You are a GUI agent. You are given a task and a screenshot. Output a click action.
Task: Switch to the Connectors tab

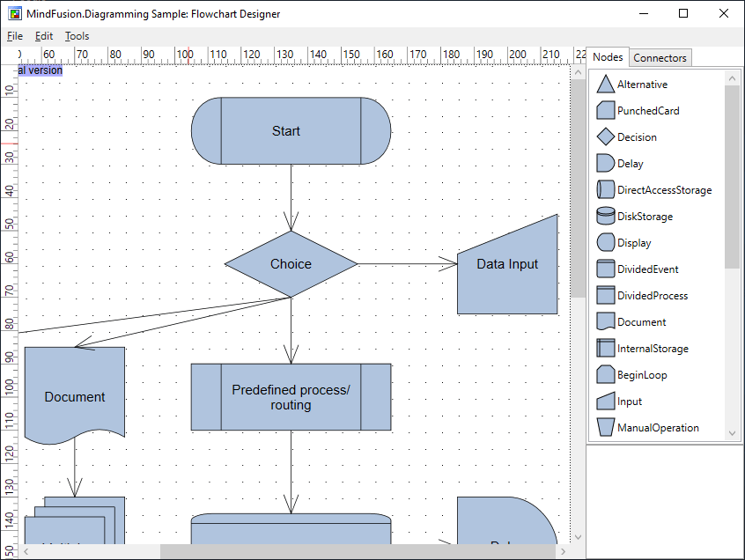tap(660, 57)
